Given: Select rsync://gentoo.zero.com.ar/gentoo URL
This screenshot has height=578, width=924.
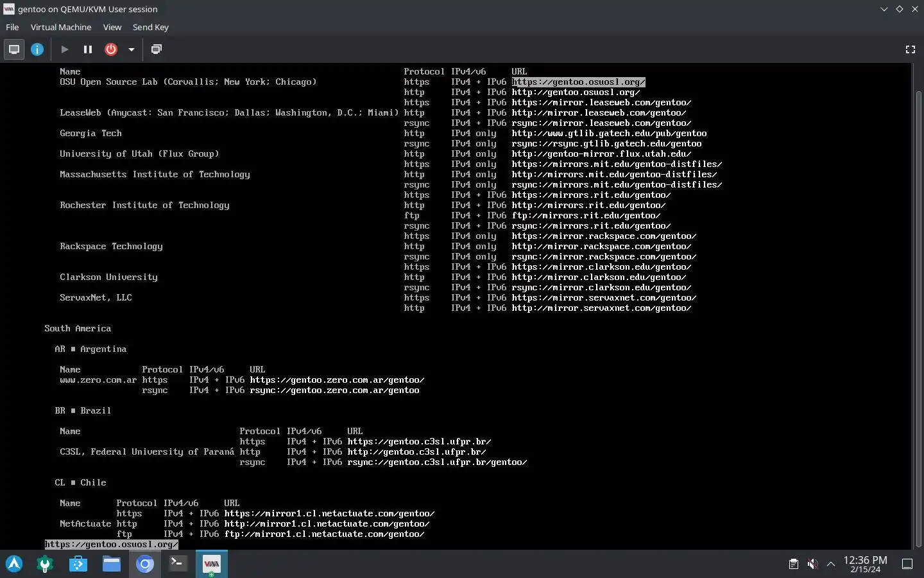Looking at the screenshot, I should click(334, 390).
